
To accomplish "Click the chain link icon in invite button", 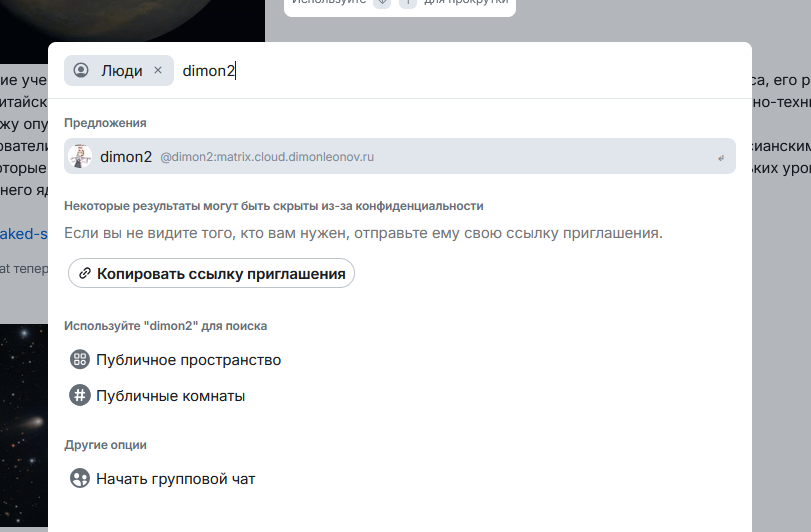I will coord(85,273).
